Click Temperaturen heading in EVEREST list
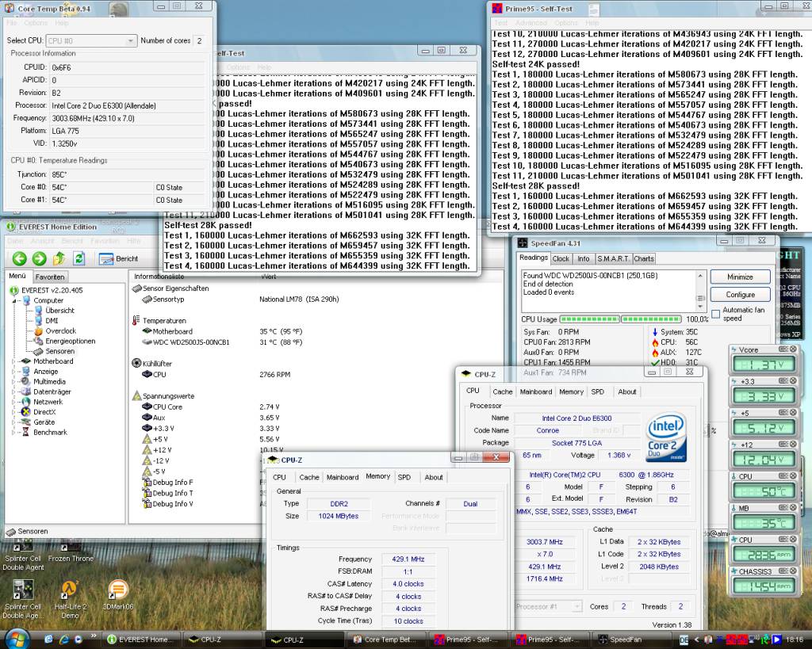This screenshot has width=812, height=649. point(164,321)
